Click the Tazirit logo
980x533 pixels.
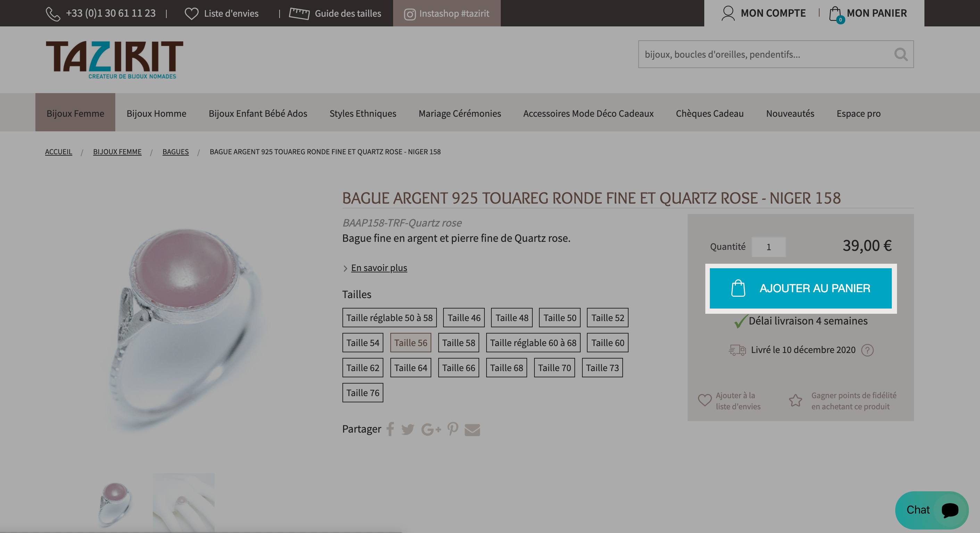click(115, 60)
